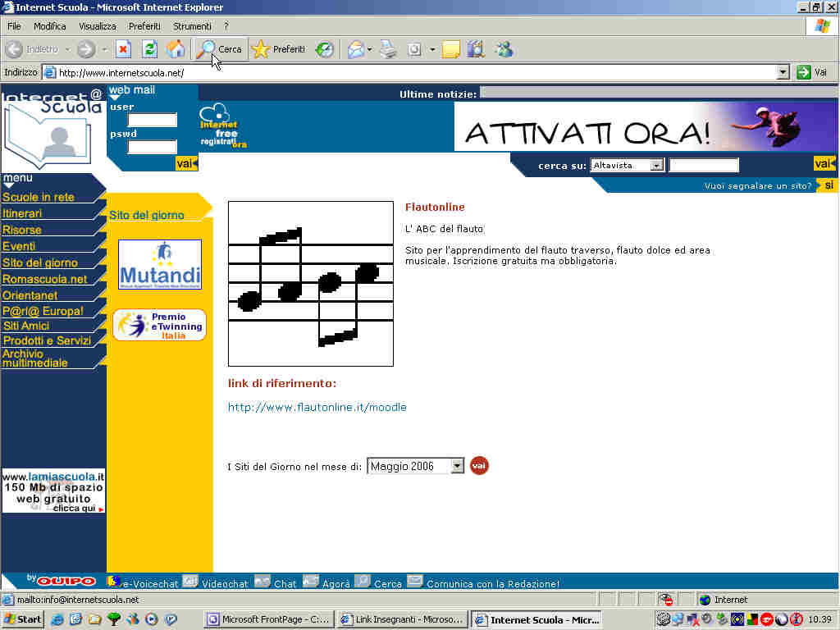Click the Premio eTwinning Italia banner
Viewport: 840px width, 630px height.
160,325
